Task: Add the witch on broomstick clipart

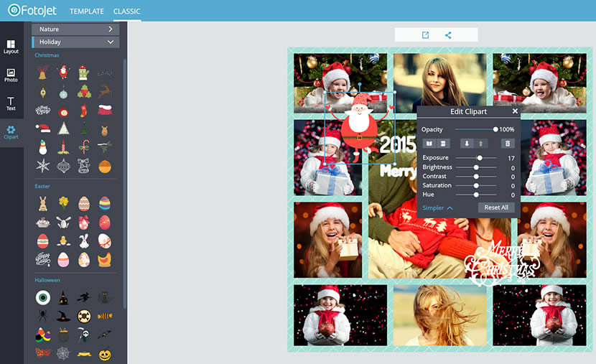Action: (83, 297)
